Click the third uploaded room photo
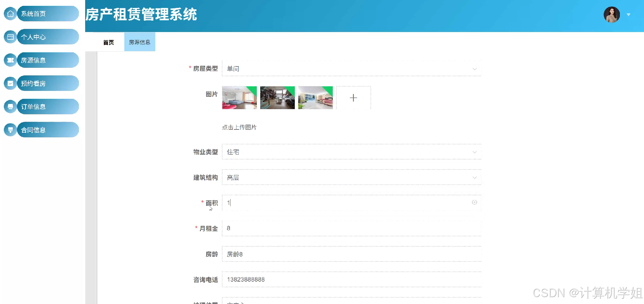Image resolution: width=644 pixels, height=304 pixels. point(315,98)
